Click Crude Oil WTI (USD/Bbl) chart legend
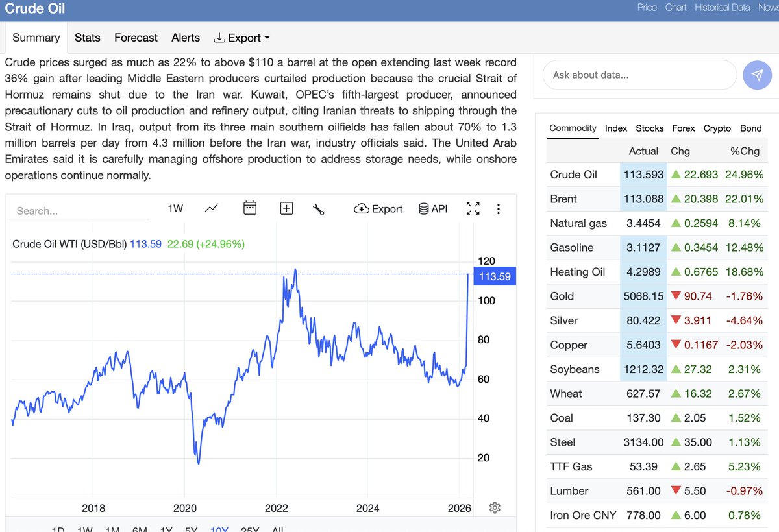The image size is (779, 532). click(x=70, y=245)
